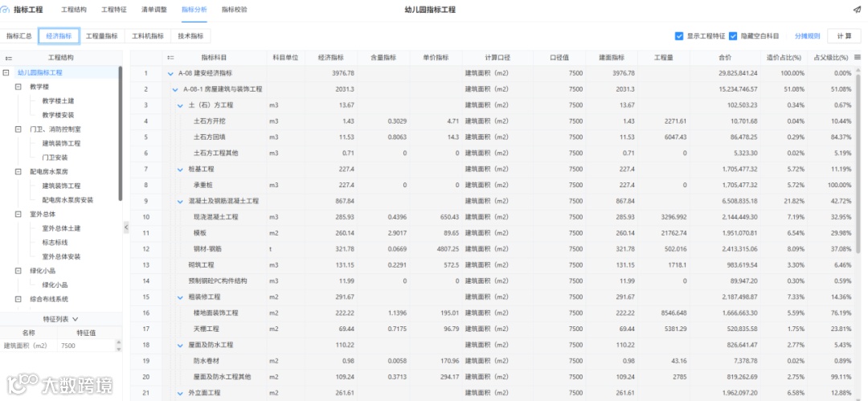The width and height of the screenshot is (868, 401).
Task: Open the 分摊规则 link
Action: [808, 36]
